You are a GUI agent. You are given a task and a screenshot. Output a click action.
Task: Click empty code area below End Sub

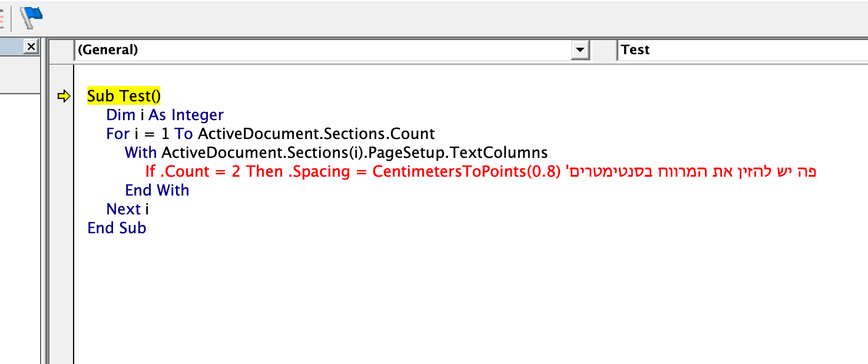353,294
